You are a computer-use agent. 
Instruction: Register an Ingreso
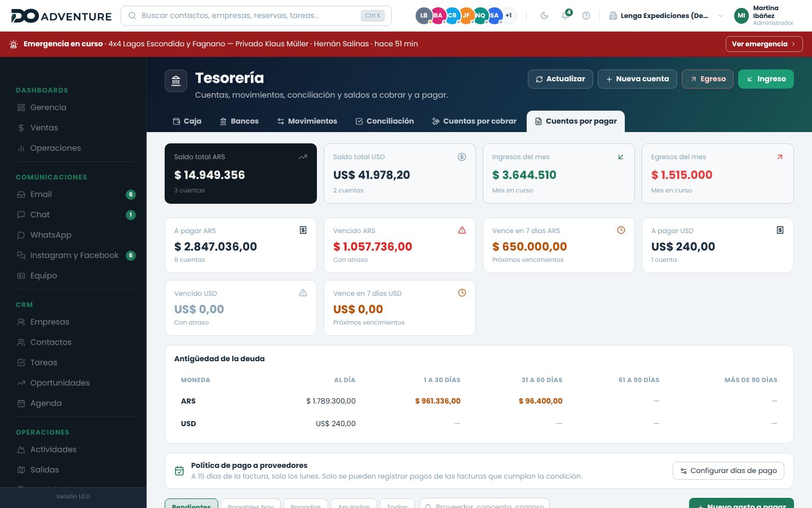tap(766, 79)
